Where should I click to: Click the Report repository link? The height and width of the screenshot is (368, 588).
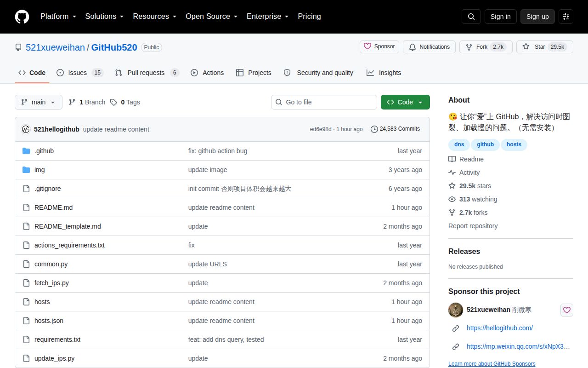click(473, 226)
